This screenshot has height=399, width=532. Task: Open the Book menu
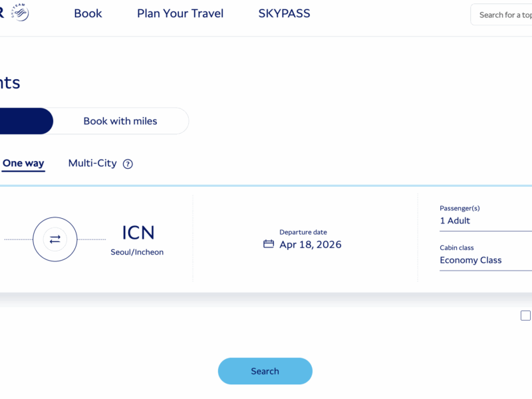88,14
